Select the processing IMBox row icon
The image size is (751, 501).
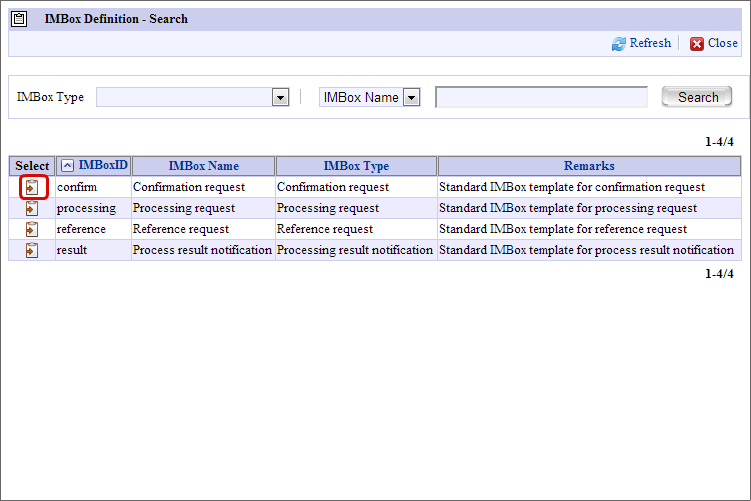32,208
